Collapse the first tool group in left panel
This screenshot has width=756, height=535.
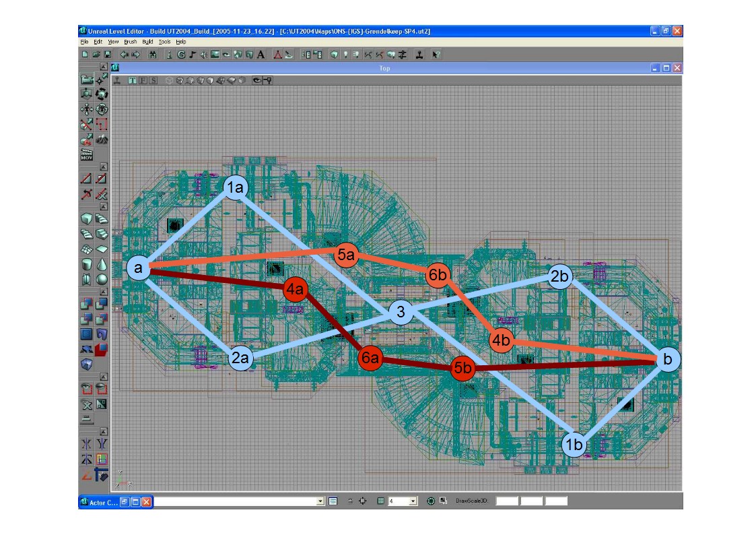pos(104,67)
